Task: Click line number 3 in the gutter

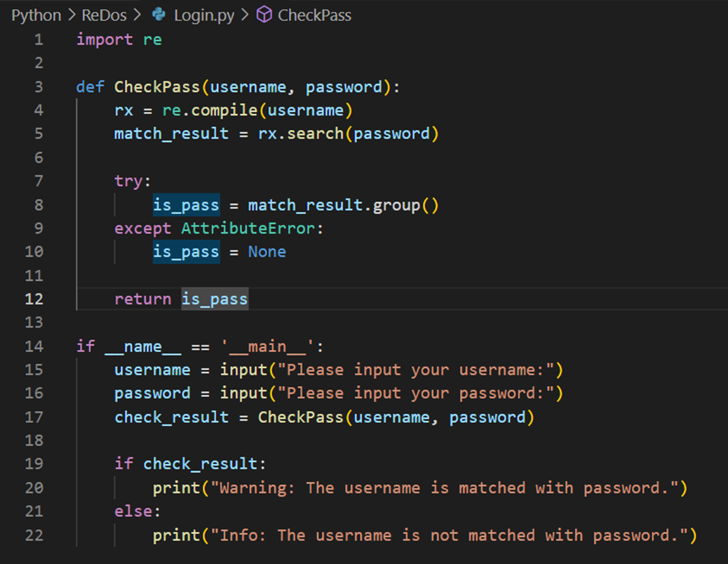Action: [x=38, y=87]
